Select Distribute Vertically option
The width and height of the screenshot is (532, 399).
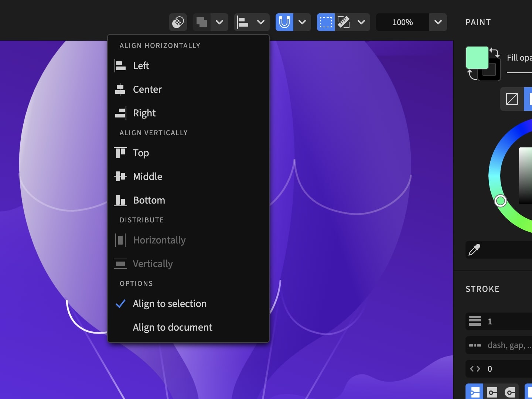[x=188, y=264]
